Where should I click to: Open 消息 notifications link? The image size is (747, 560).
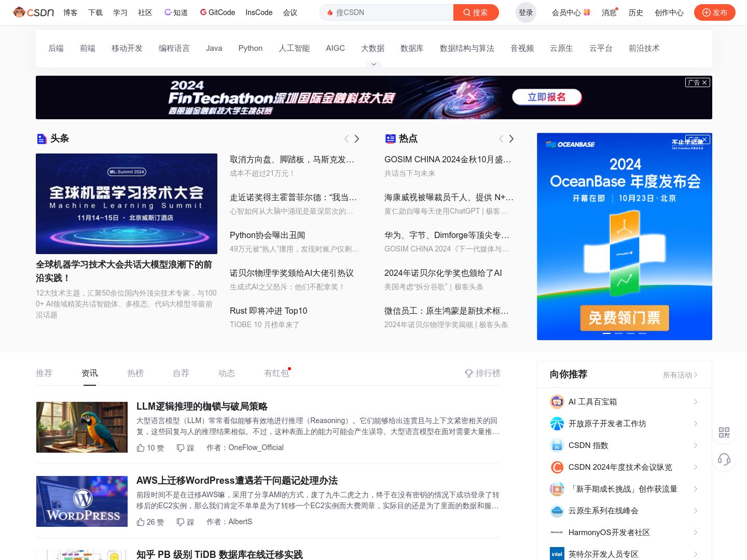pos(609,12)
